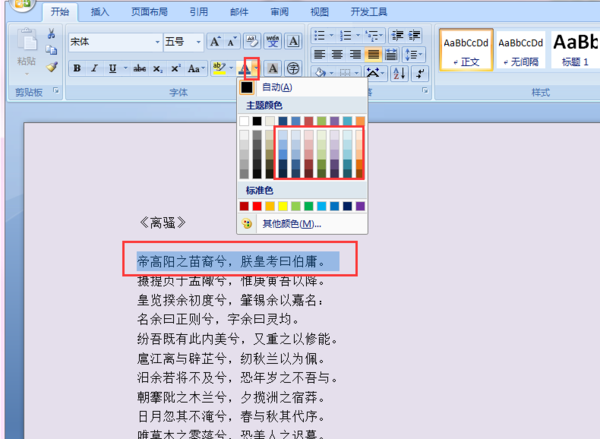Click the Office round button

coord(22,5)
